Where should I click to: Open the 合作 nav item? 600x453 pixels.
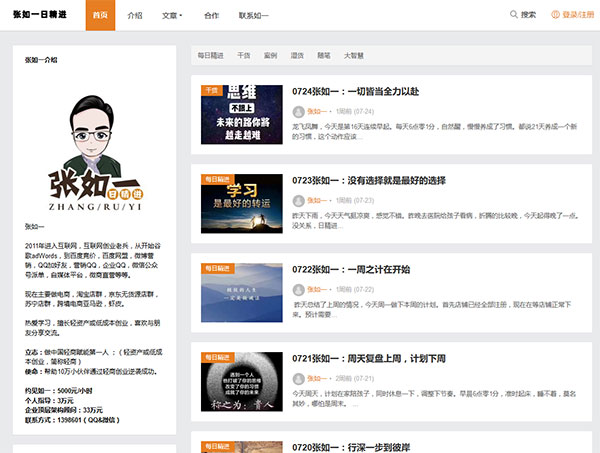(211, 15)
